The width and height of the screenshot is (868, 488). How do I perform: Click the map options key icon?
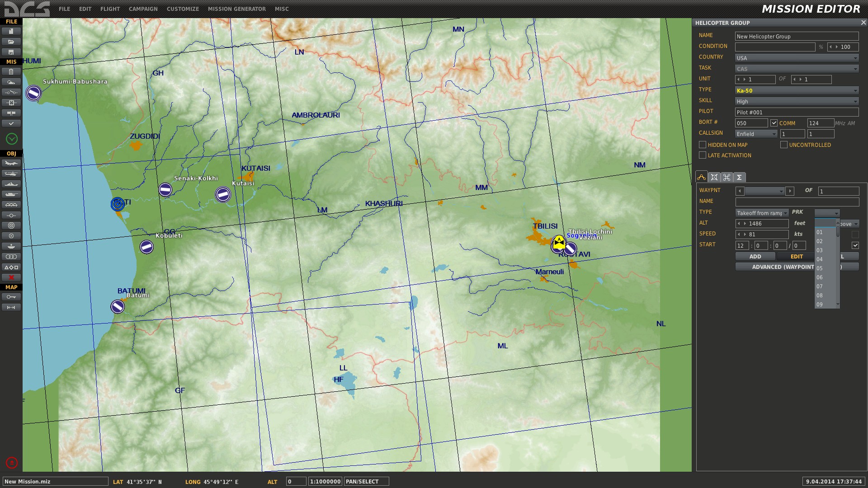click(11, 297)
